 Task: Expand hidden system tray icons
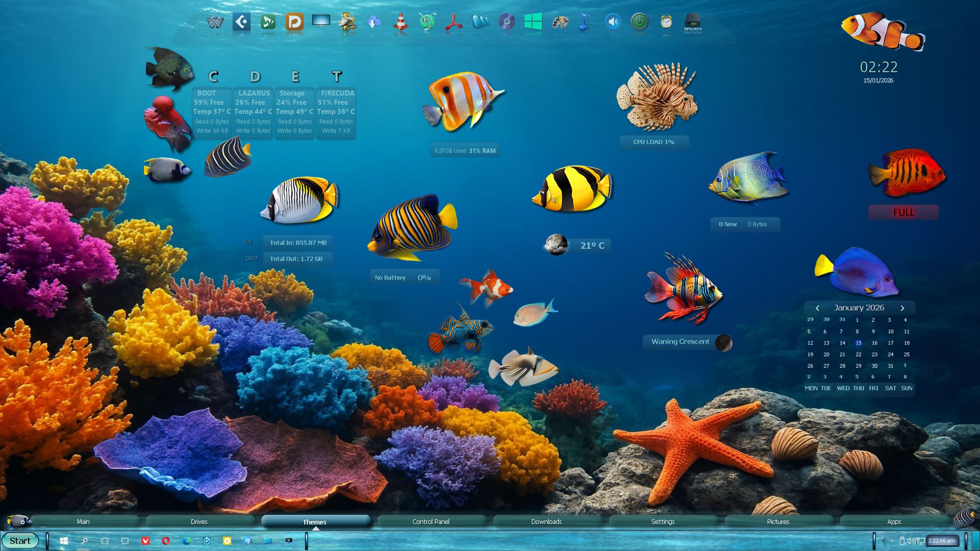tap(892, 541)
